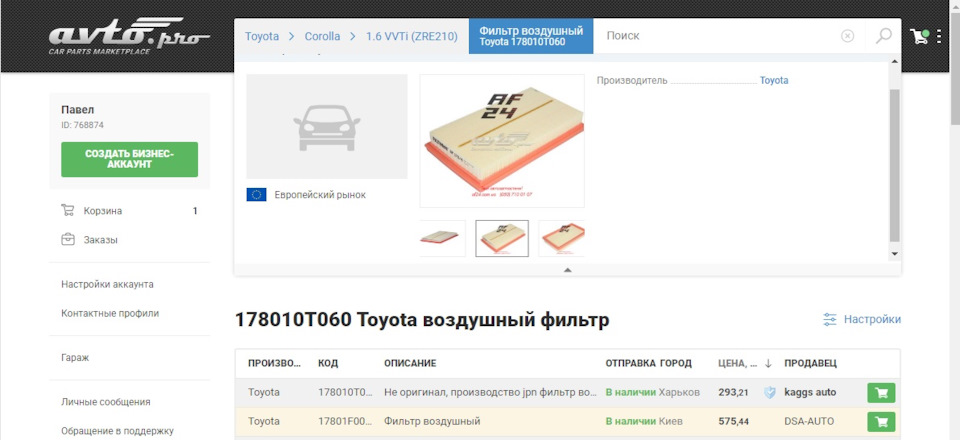The height and width of the screenshot is (440, 960).
Task: Click the ОПИСАНИЕ column header
Action: coord(410,364)
